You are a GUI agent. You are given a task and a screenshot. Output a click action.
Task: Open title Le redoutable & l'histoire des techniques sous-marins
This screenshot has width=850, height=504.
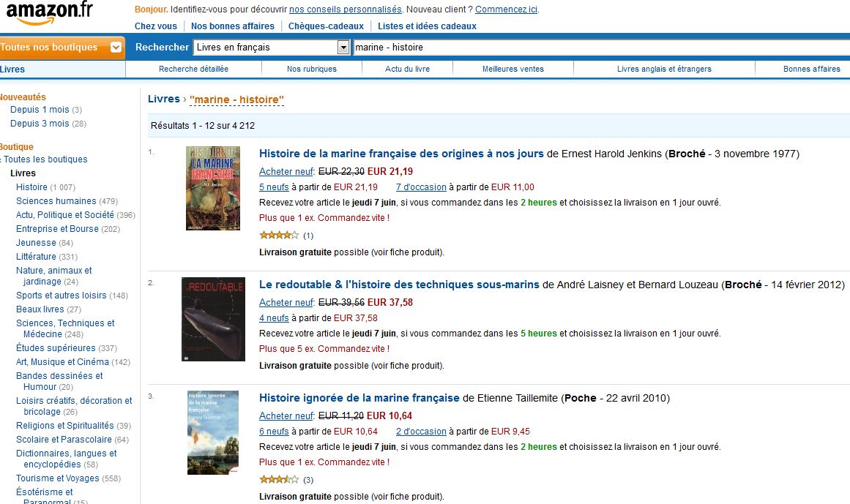[399, 285]
